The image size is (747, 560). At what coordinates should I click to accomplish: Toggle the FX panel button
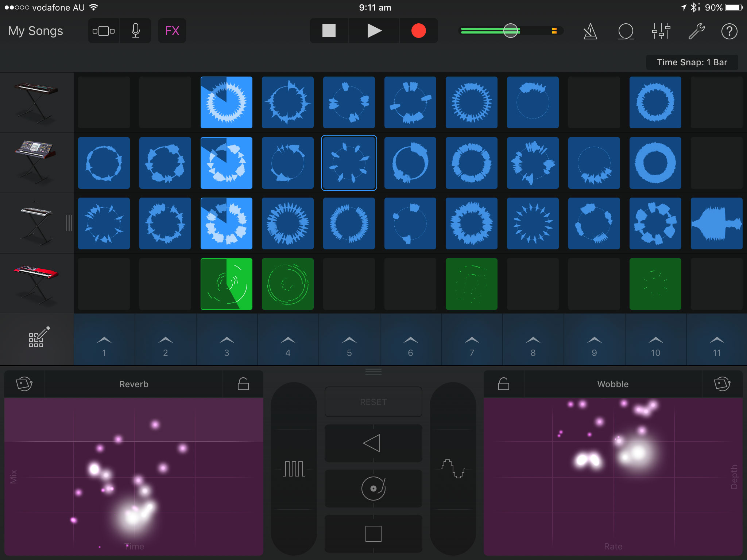point(172,31)
